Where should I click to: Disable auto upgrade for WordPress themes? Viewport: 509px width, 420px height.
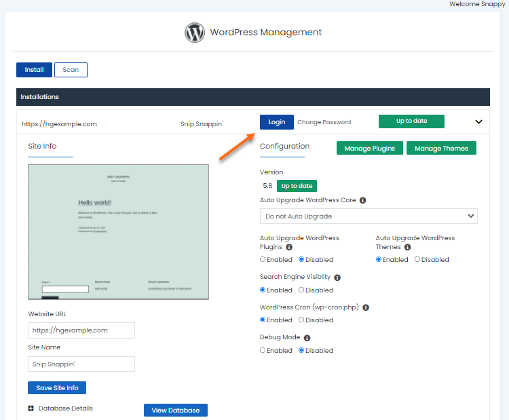417,259
